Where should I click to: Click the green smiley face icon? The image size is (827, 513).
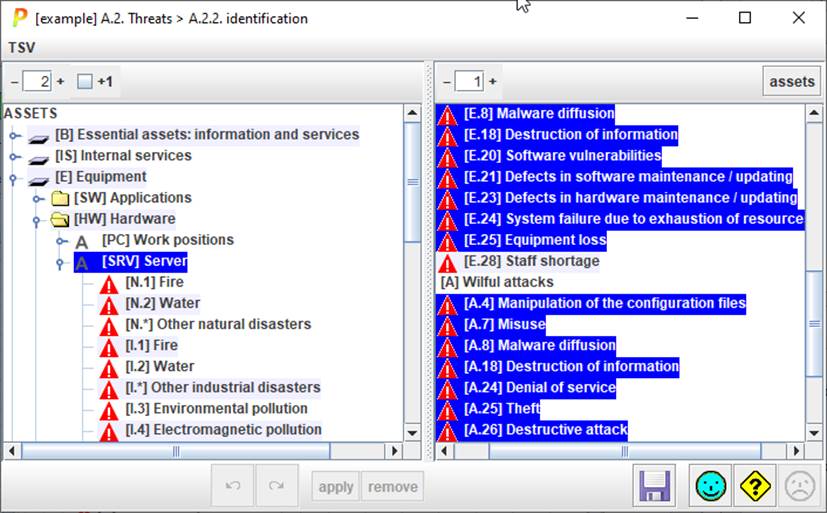pos(712,487)
